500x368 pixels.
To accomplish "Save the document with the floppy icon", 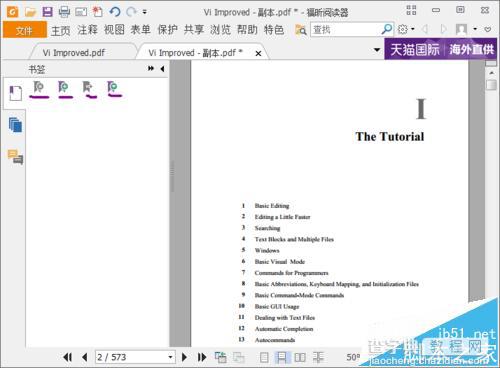I will click(47, 12).
